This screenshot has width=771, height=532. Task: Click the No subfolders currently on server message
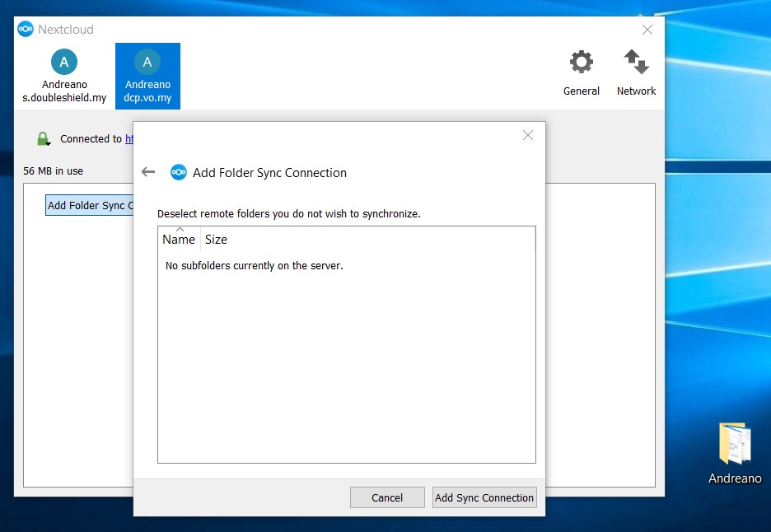254,265
